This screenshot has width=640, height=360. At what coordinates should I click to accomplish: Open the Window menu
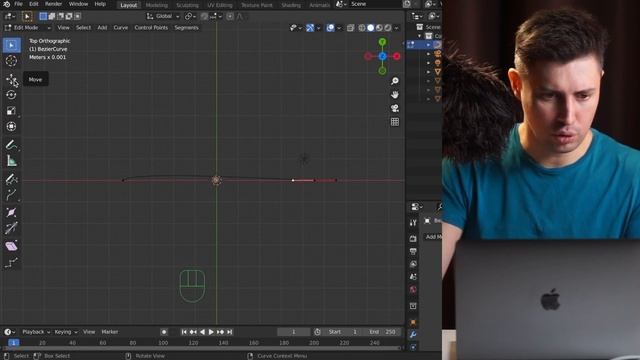click(x=78, y=4)
